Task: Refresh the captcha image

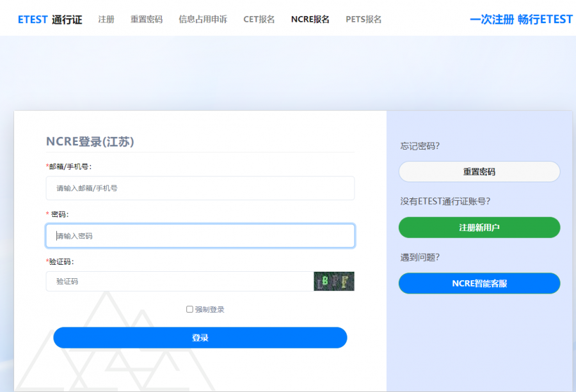Action: coord(333,281)
